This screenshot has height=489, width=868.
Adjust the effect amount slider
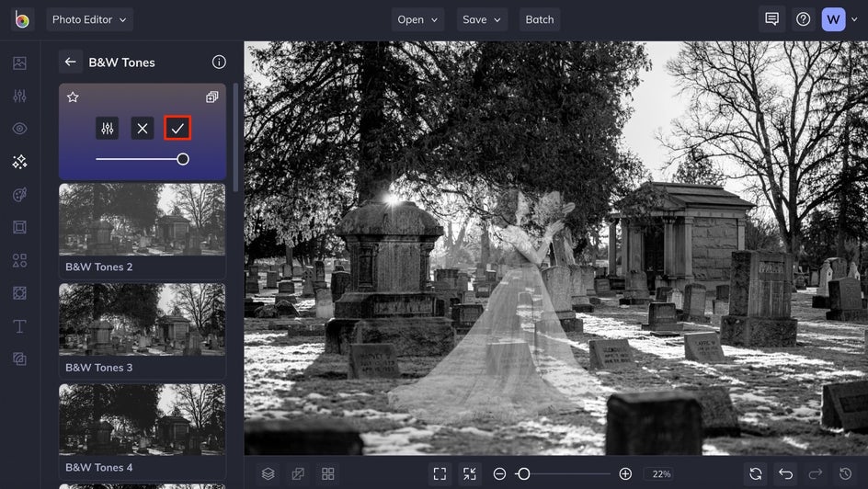click(143, 159)
